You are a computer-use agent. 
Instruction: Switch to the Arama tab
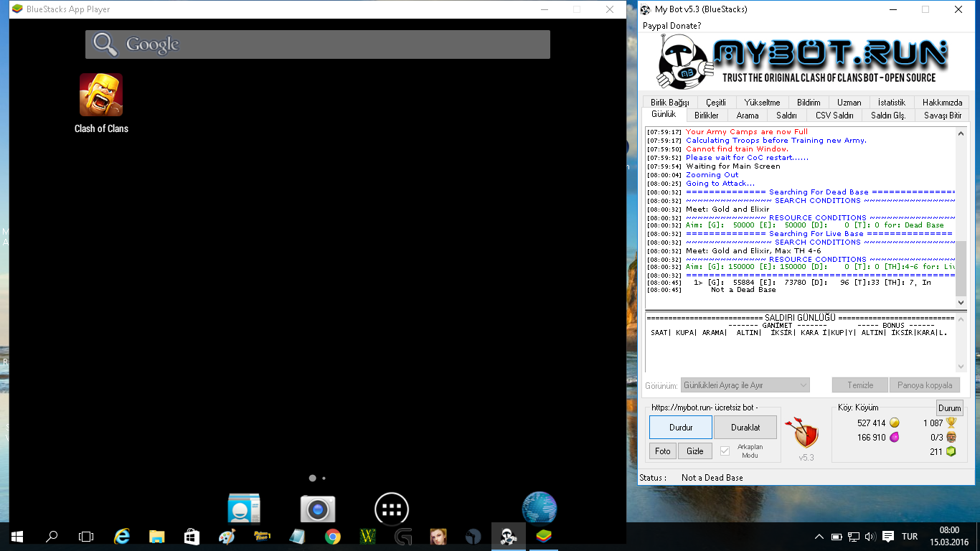pos(747,116)
